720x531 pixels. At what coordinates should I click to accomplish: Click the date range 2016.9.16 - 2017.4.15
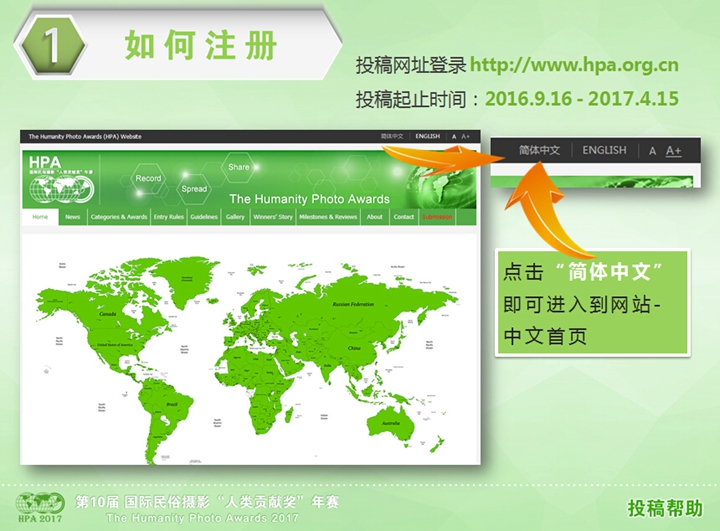[582, 99]
